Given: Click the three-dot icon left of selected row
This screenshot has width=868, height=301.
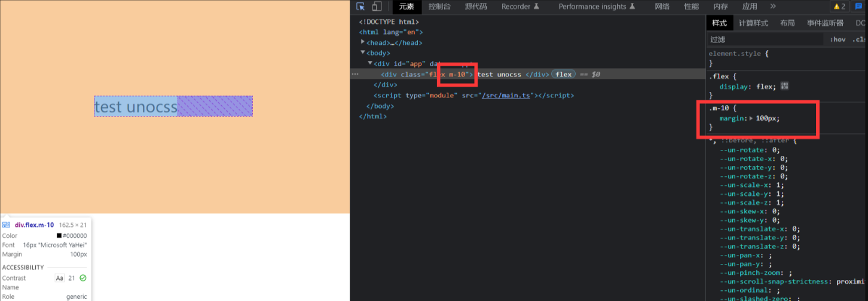Looking at the screenshot, I should tap(355, 75).
